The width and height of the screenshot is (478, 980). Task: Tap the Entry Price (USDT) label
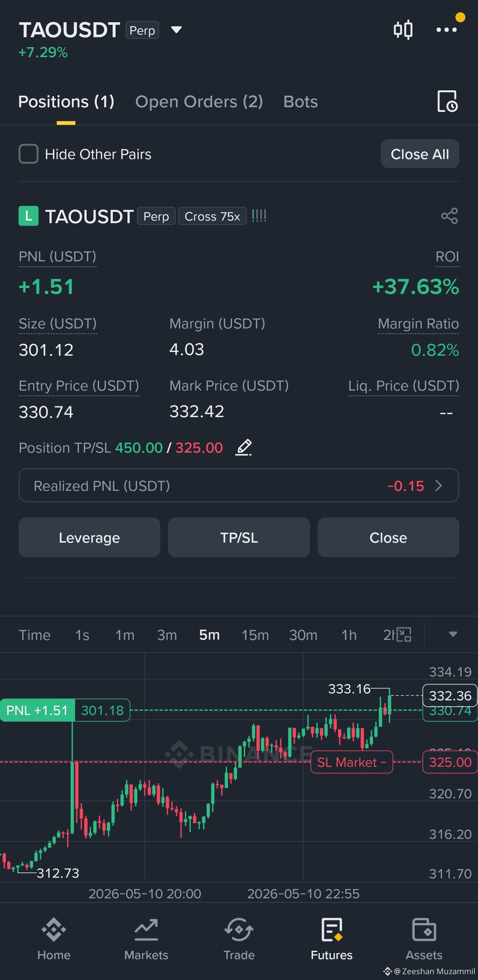(79, 386)
